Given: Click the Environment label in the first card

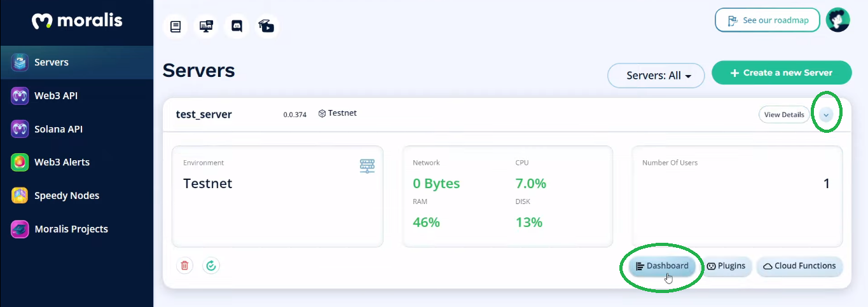Looking at the screenshot, I should [x=203, y=163].
